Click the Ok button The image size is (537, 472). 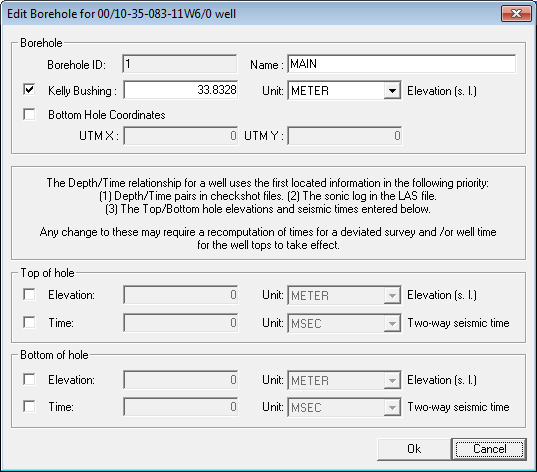pos(414,449)
